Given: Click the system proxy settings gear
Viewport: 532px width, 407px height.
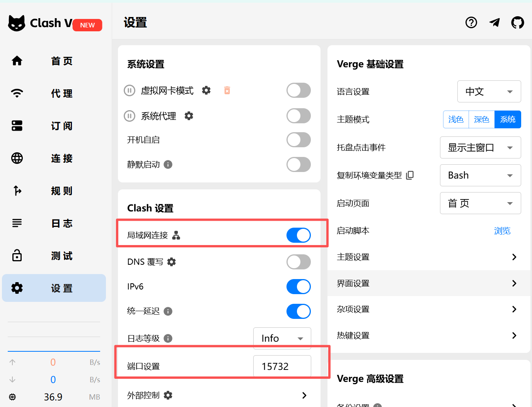Looking at the screenshot, I should click(x=189, y=116).
